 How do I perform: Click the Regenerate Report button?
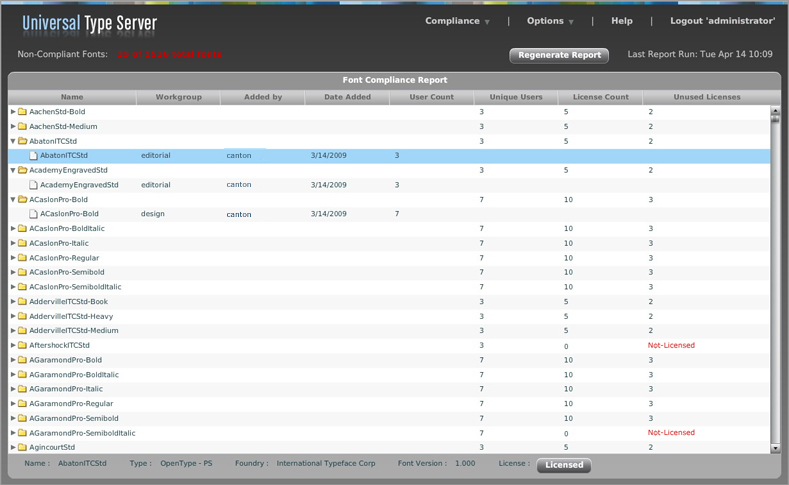(559, 55)
